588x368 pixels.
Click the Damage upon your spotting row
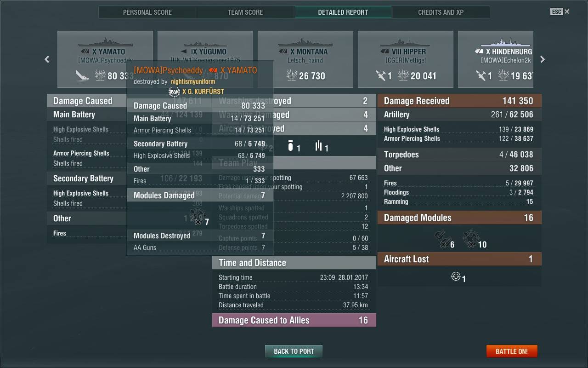[x=294, y=178]
